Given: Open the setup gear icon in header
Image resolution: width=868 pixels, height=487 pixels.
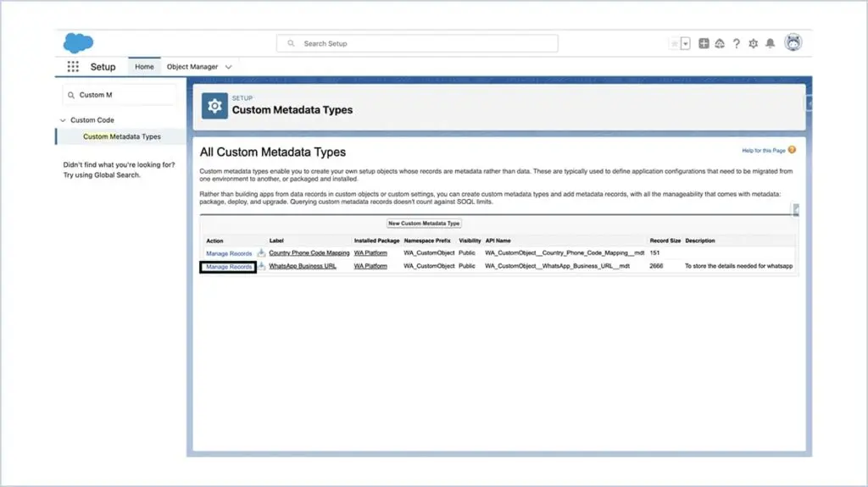Looking at the screenshot, I should click(x=753, y=44).
